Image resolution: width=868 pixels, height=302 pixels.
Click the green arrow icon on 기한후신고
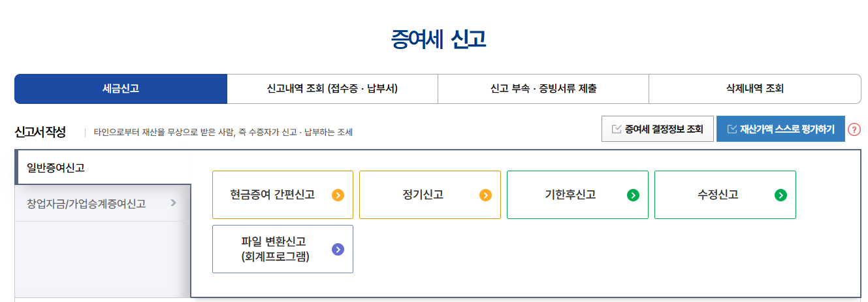click(x=633, y=195)
